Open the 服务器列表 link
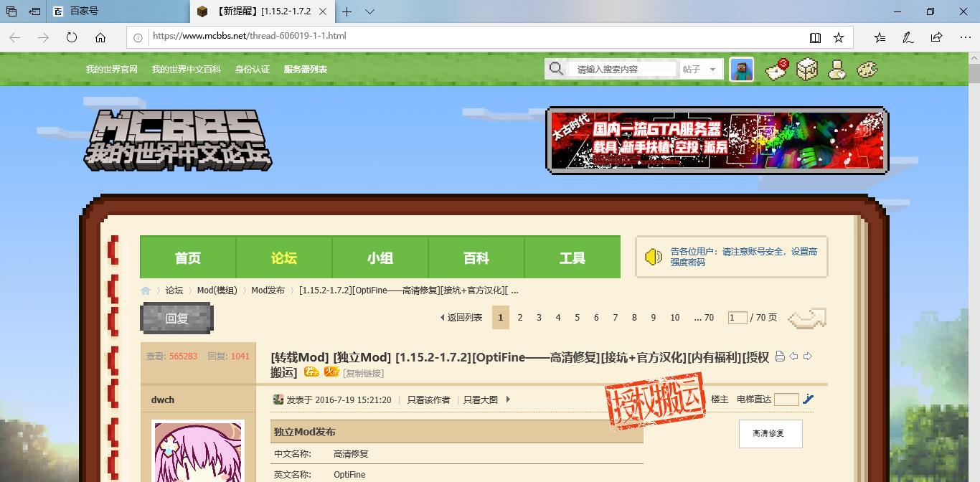Screen dimensions: 980x482 click(306, 70)
